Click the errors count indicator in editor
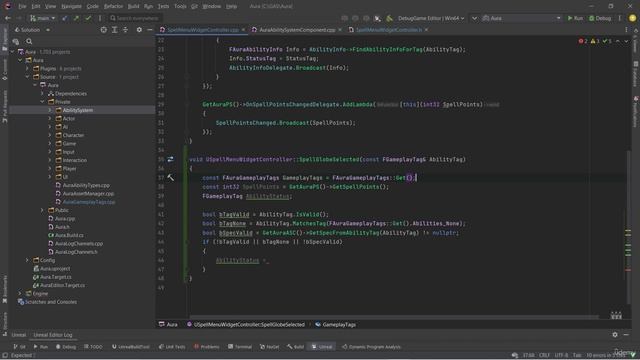The height and width of the screenshot is (360, 640). tap(583, 41)
